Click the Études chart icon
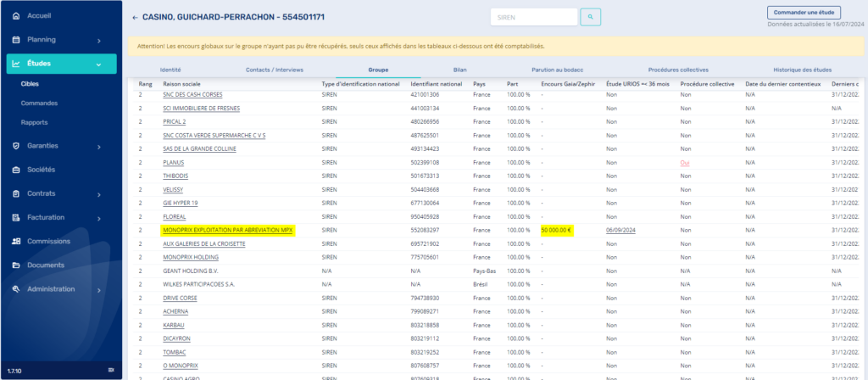Image resolution: width=868 pixels, height=380 pixels. click(x=16, y=64)
